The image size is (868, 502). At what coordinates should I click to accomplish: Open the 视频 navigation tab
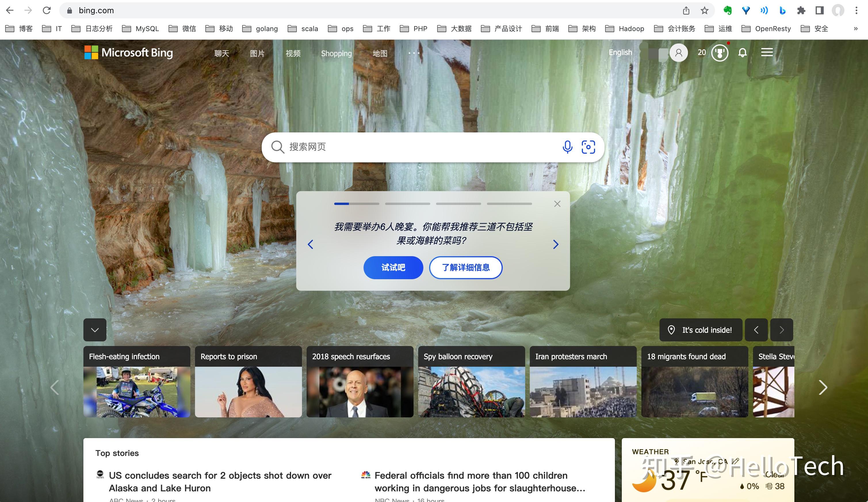[293, 53]
